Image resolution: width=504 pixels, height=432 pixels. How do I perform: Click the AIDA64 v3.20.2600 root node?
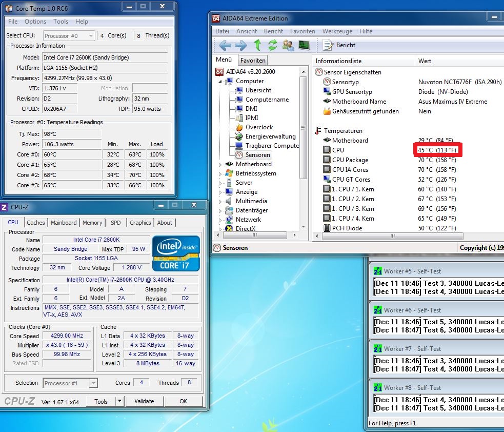click(250, 72)
